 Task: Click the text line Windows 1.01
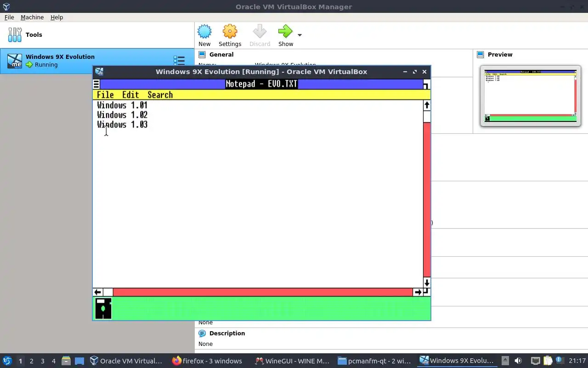(x=122, y=105)
